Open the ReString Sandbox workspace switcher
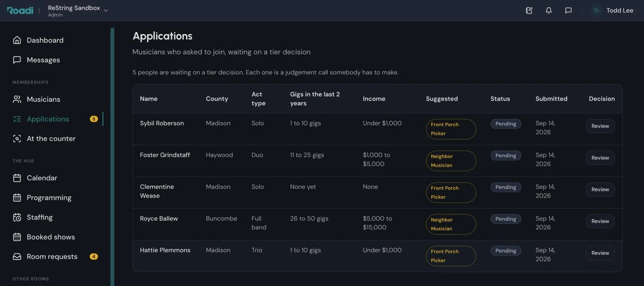The height and width of the screenshot is (286, 644). pyautogui.click(x=78, y=11)
